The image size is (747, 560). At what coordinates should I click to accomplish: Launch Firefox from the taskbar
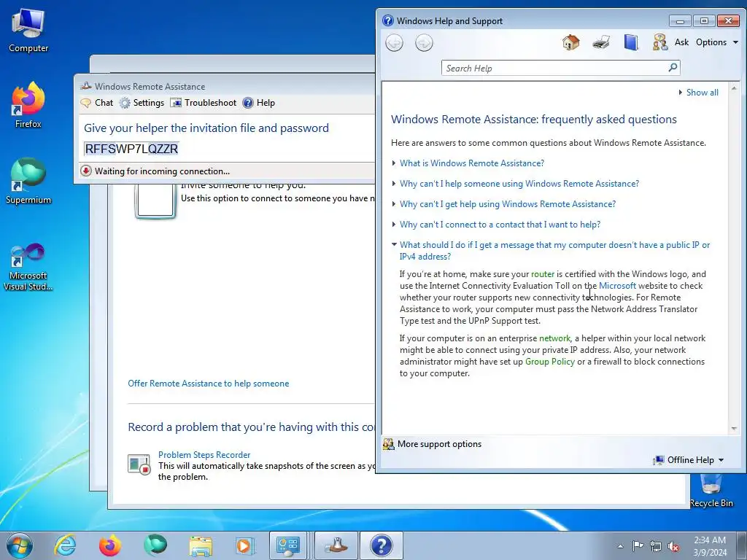click(109, 545)
